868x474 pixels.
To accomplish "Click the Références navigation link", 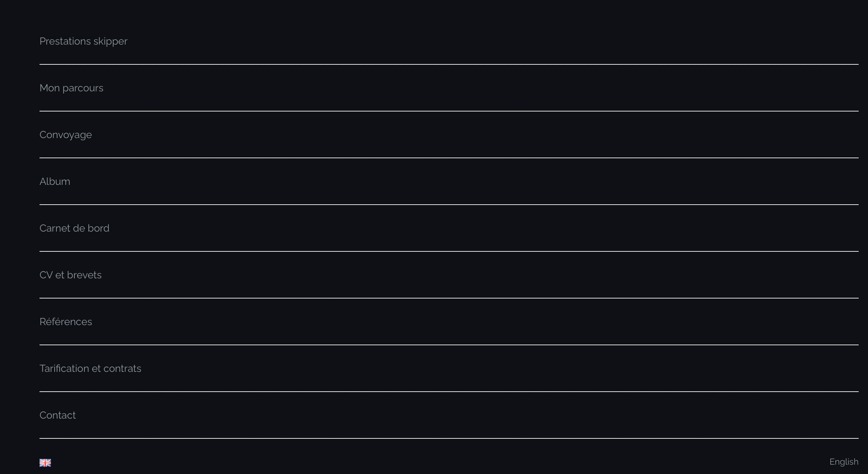I will coord(66,322).
